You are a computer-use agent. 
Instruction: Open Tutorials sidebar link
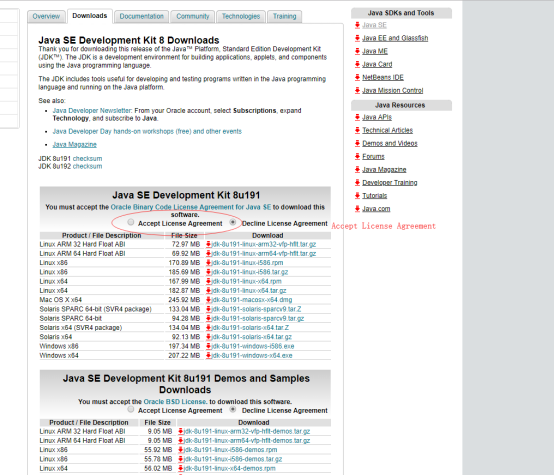pos(375,195)
